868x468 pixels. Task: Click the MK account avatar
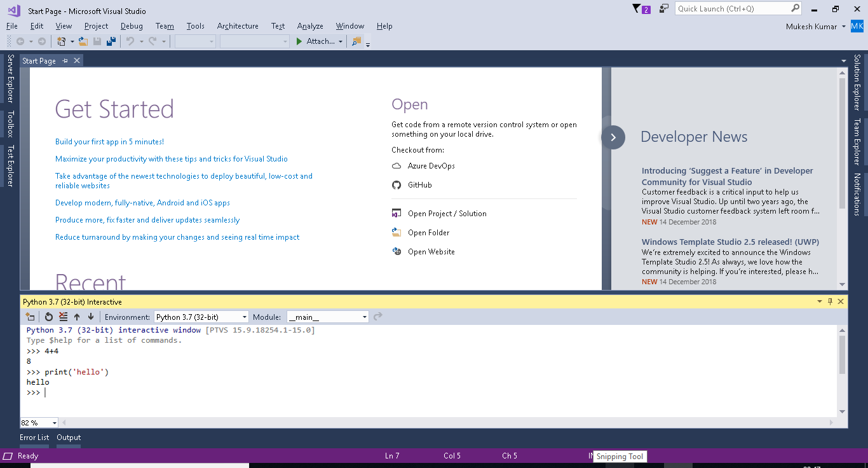pos(857,26)
